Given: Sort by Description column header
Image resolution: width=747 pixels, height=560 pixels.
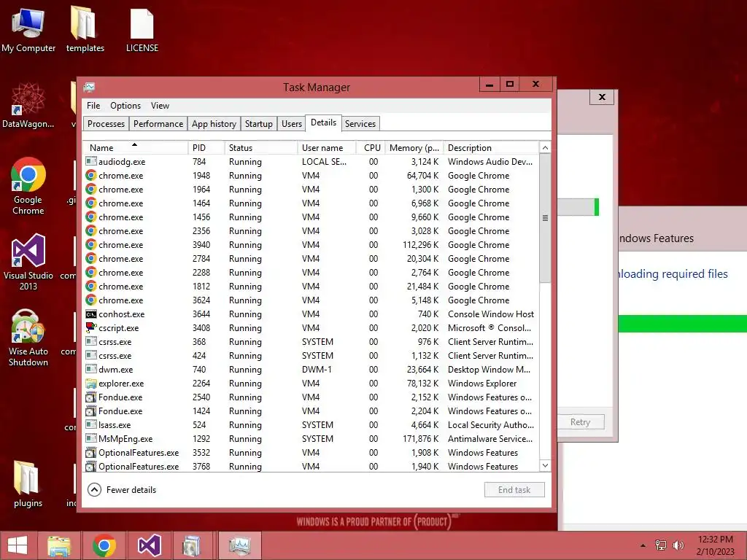Looking at the screenshot, I should pos(491,147).
